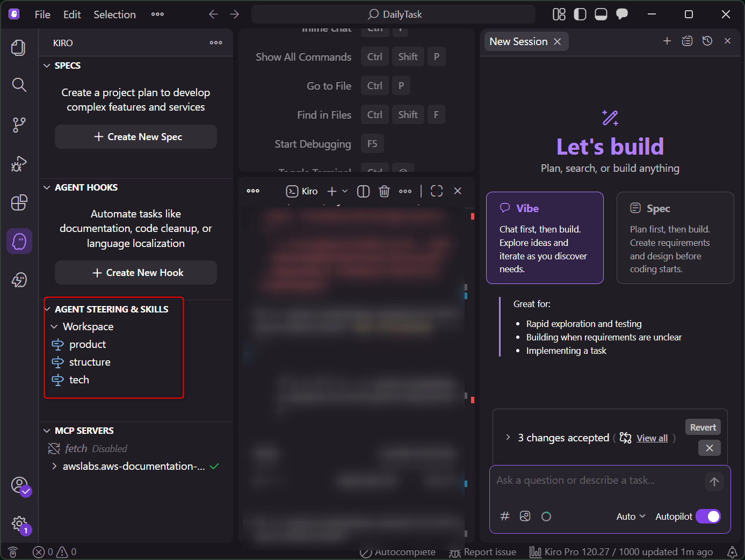Send the chat message with the arrow button

[x=714, y=482]
